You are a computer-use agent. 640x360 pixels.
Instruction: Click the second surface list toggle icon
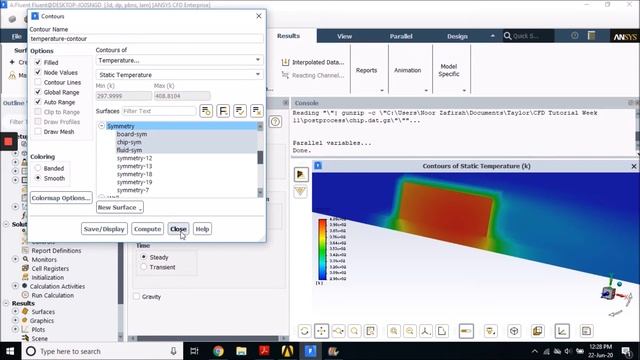223,111
